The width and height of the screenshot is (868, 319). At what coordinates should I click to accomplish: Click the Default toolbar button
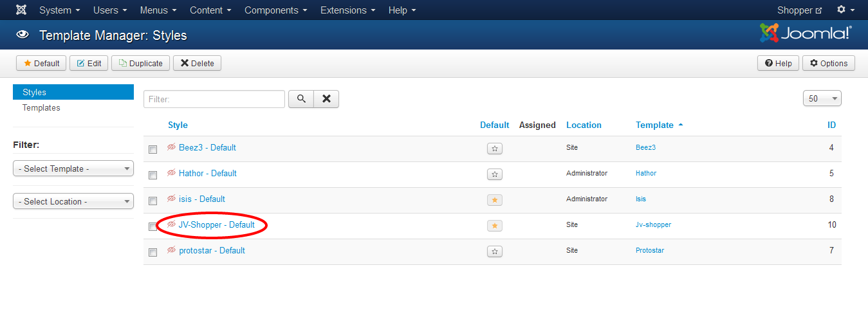click(x=41, y=63)
